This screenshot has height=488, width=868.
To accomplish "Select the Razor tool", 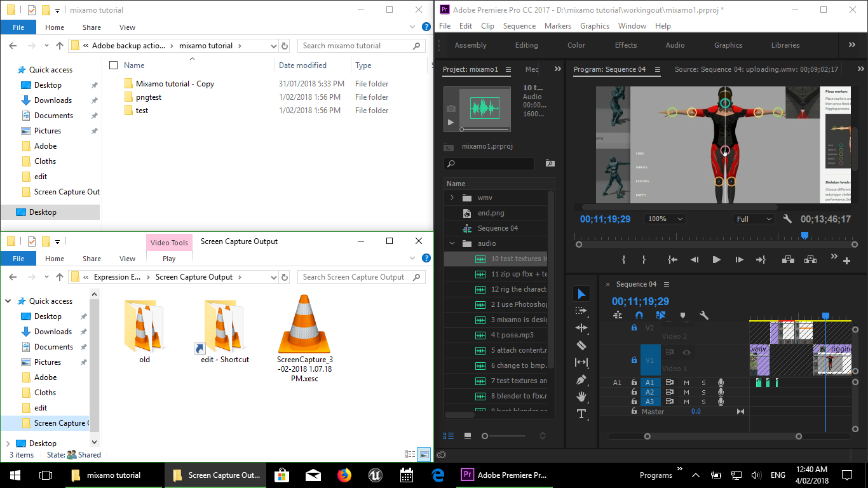I will 581,345.
